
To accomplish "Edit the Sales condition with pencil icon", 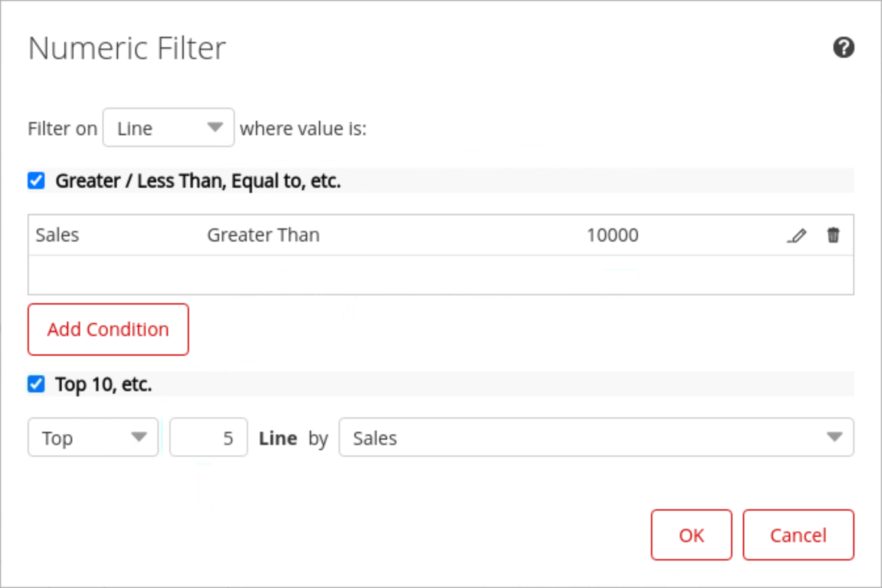I will [x=796, y=236].
